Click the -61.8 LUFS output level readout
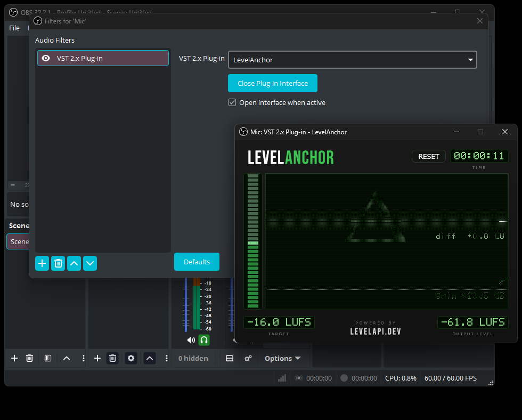 [473, 322]
